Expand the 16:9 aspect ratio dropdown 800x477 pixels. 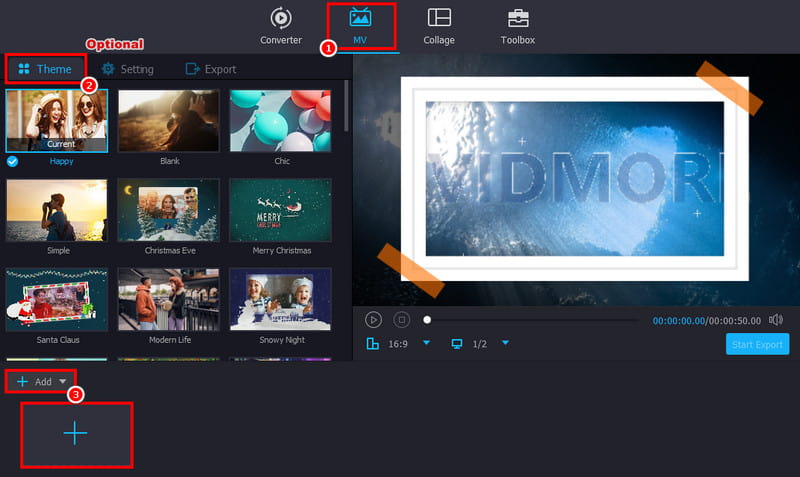coord(427,343)
